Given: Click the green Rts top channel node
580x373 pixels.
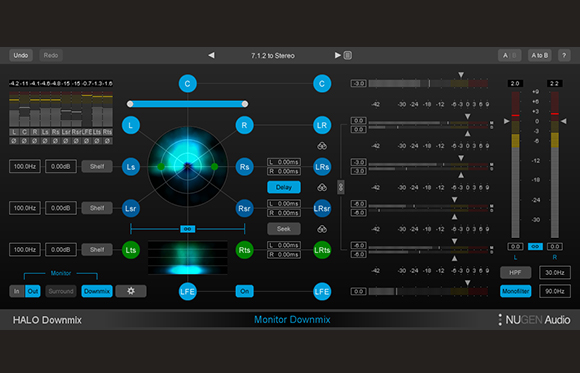Looking at the screenshot, I should tap(244, 250).
